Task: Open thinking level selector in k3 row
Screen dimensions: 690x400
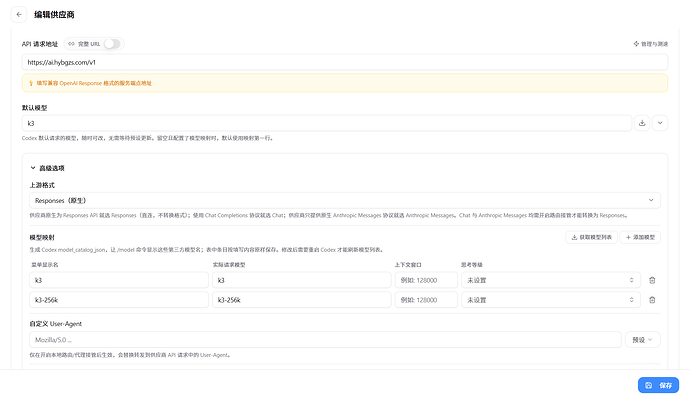Action: pyautogui.click(x=551, y=280)
